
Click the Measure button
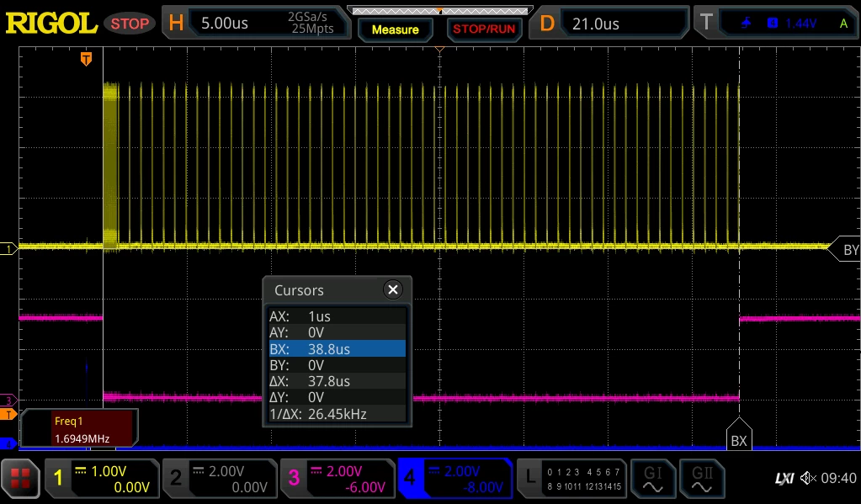(396, 29)
